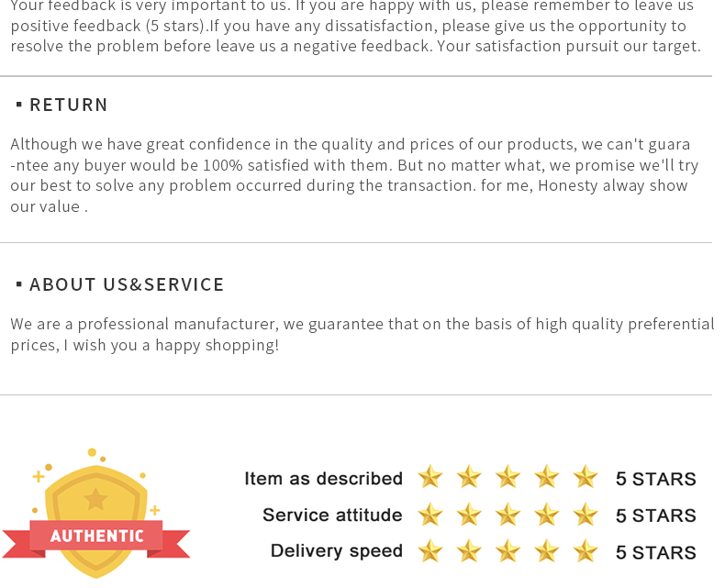Click the 5 STARS text beside Service attitude
This screenshot has height=588, width=725.
(x=655, y=516)
